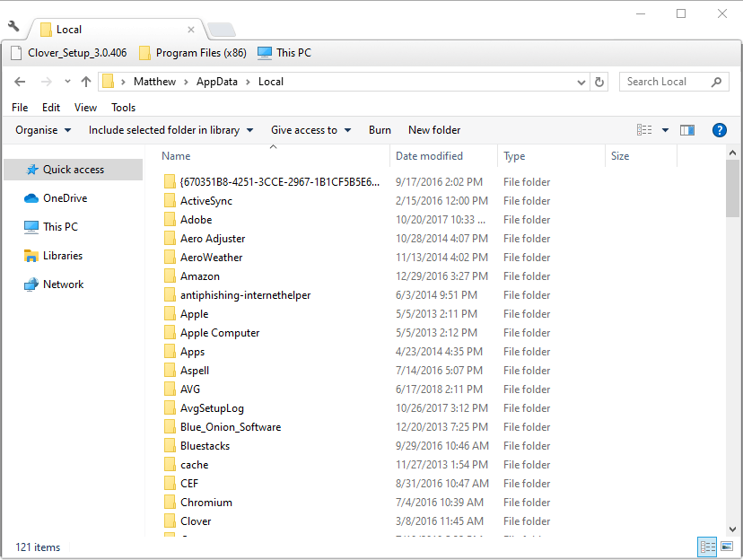Go forward to next folder
Viewport: 743px width, 560px height.
click(46, 82)
